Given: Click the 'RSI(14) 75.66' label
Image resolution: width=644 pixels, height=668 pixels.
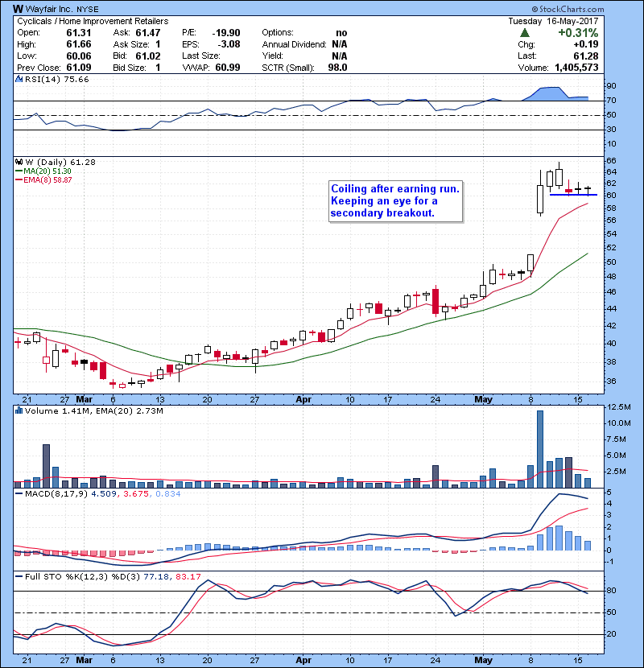Looking at the screenshot, I should pos(56,79).
